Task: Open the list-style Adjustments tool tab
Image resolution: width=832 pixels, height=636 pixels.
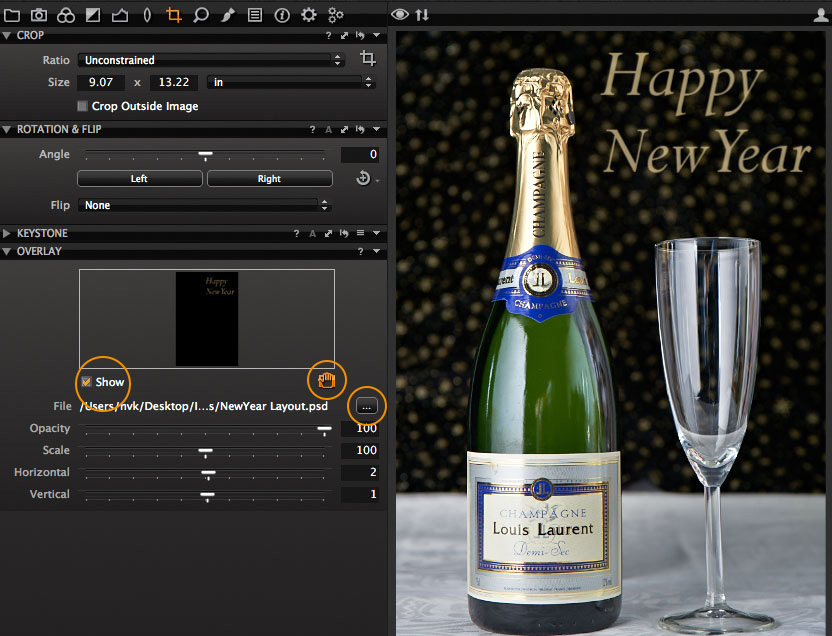Action: coord(255,15)
